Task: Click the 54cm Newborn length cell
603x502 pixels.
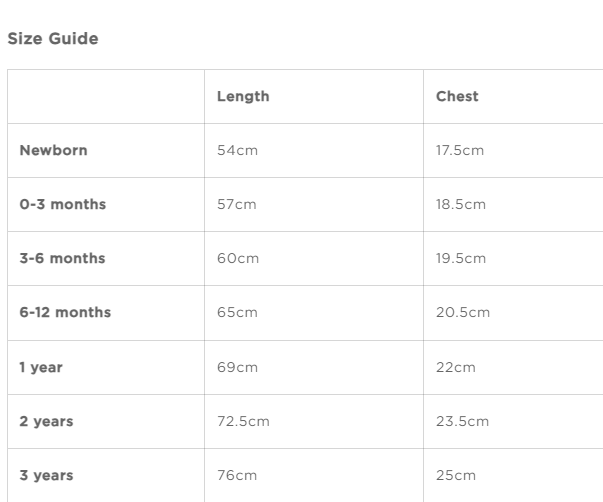Action: tap(237, 151)
